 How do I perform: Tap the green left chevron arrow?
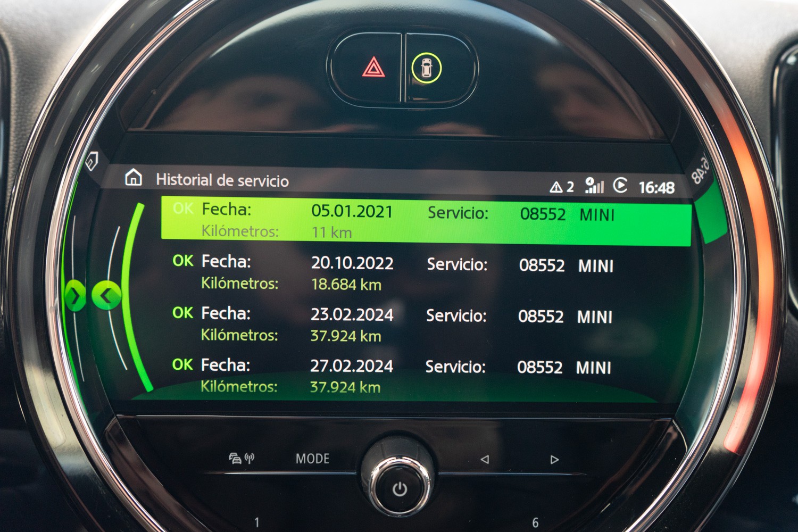pyautogui.click(x=106, y=296)
